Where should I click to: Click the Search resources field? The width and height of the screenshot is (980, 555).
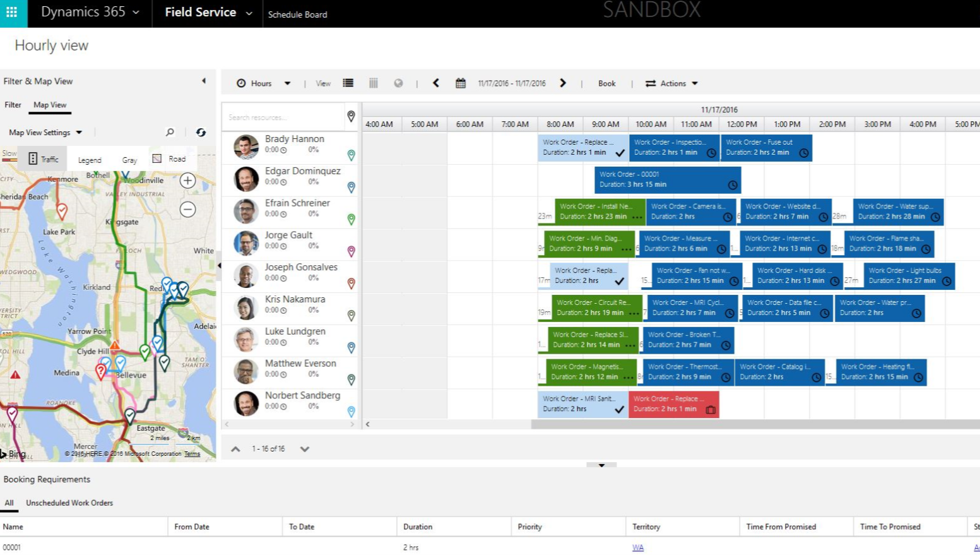click(x=283, y=117)
